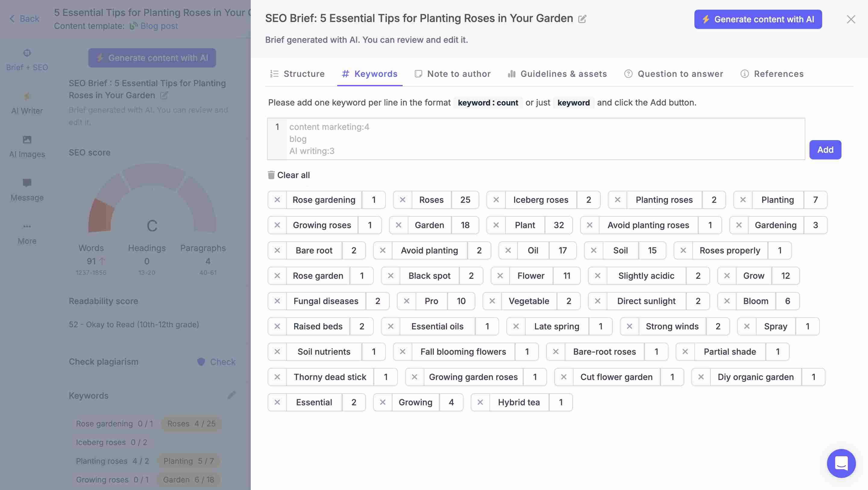Select the Essential oils keyword label
Image resolution: width=868 pixels, height=490 pixels.
[x=437, y=326]
